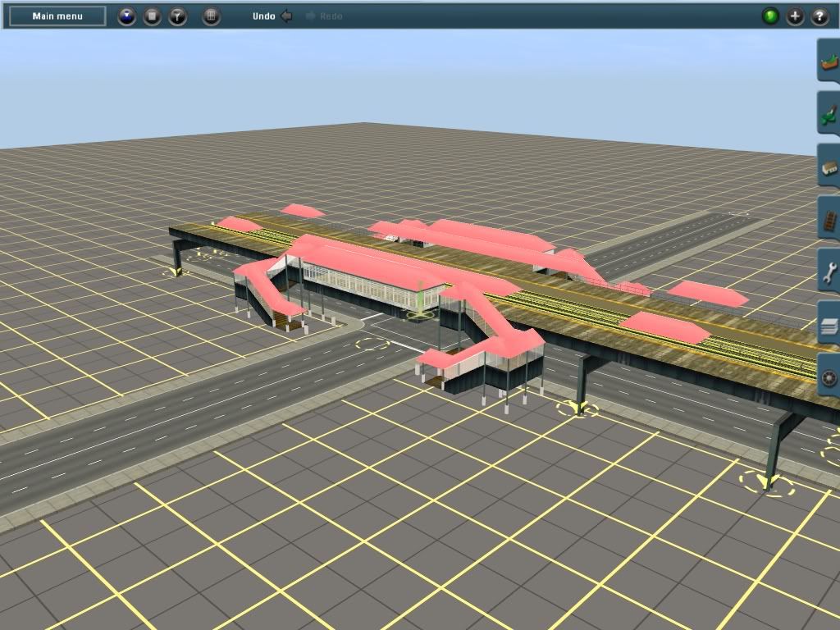Open the Tracks tab
Viewport: 840px width, 630px height.
[829, 218]
